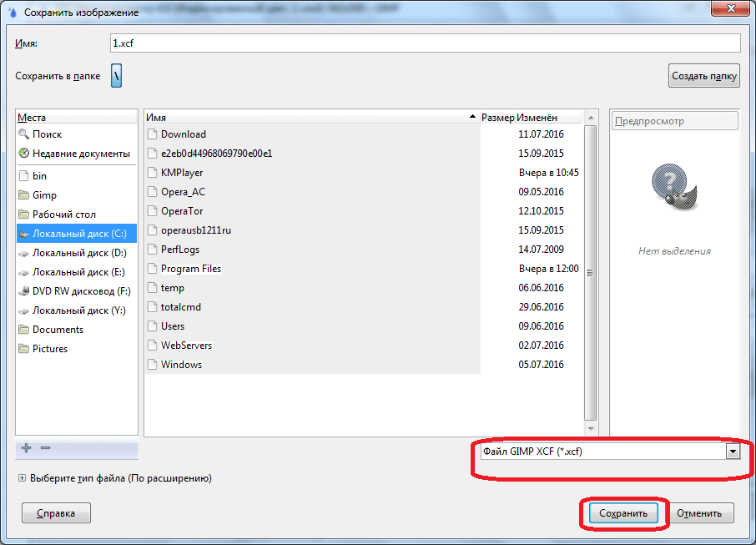
Task: Select the Pictures bookmark folder
Action: (x=49, y=349)
